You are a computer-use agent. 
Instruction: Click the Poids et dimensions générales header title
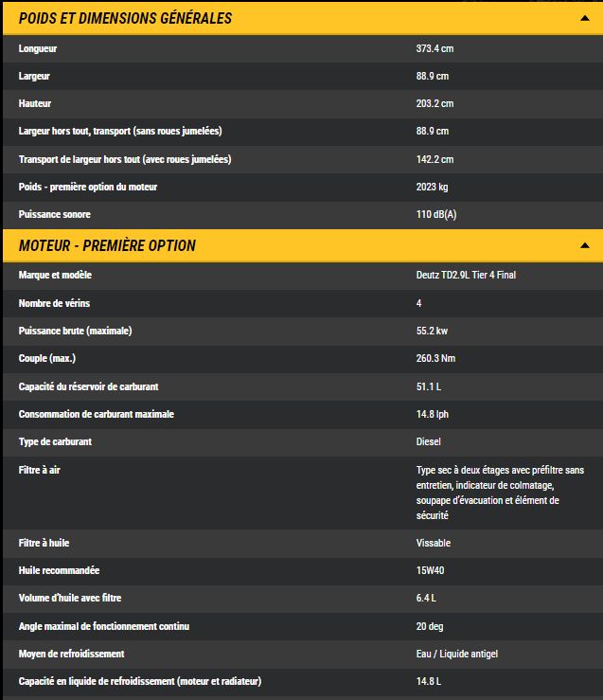tap(125, 18)
